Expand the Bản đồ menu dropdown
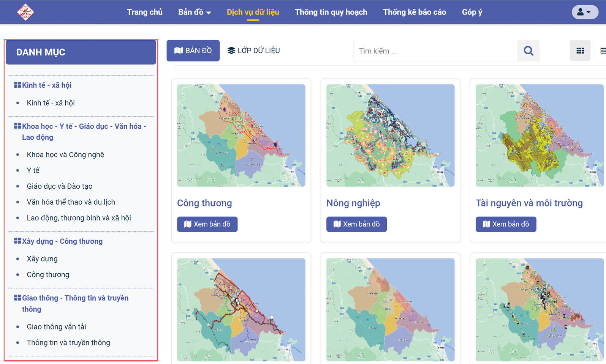 coord(195,12)
